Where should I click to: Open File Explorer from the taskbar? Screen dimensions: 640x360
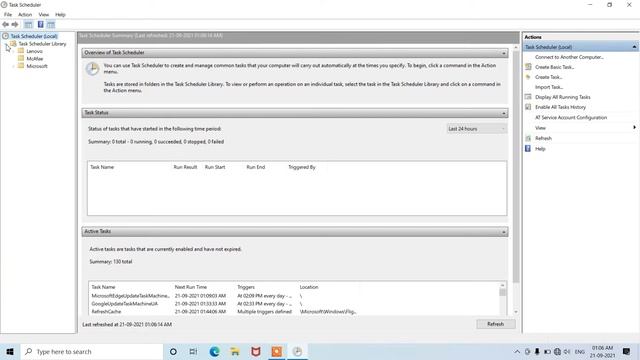pos(235,351)
